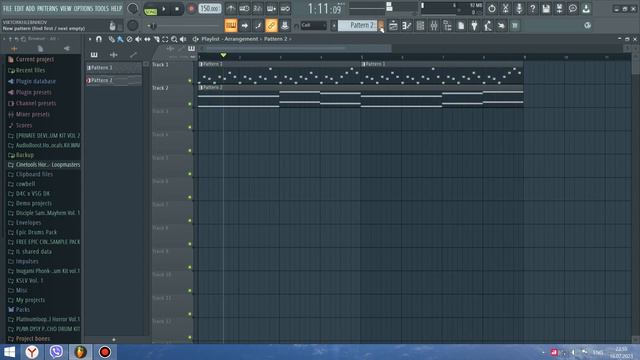Click the Undo history icon
The height and width of the screenshot is (360, 640).
point(491,9)
